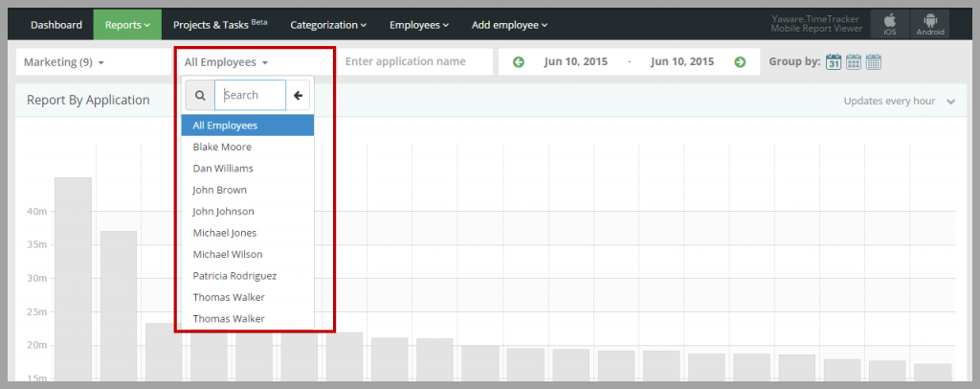Open the Dashboard tab

56,25
